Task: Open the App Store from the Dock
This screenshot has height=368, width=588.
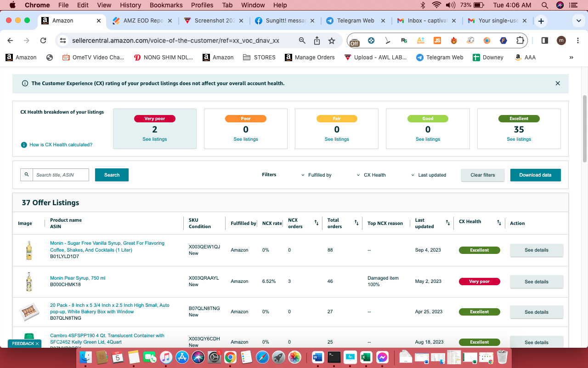Action: 182,357
